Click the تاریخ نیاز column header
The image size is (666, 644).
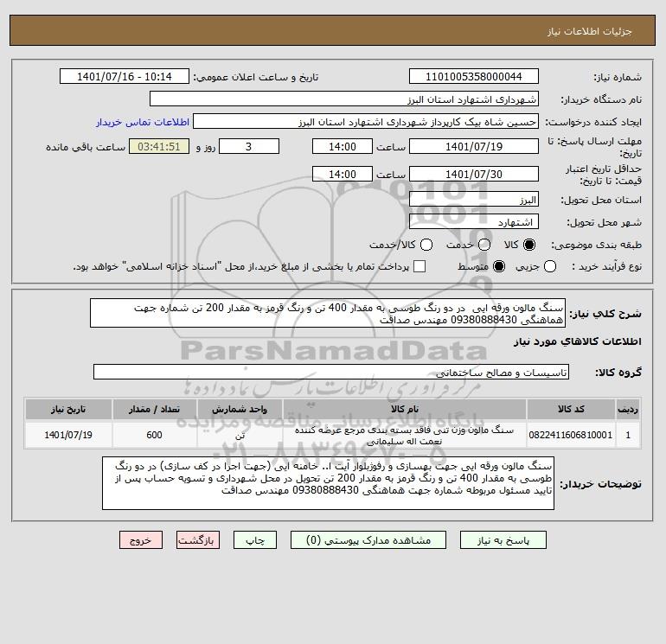68,409
